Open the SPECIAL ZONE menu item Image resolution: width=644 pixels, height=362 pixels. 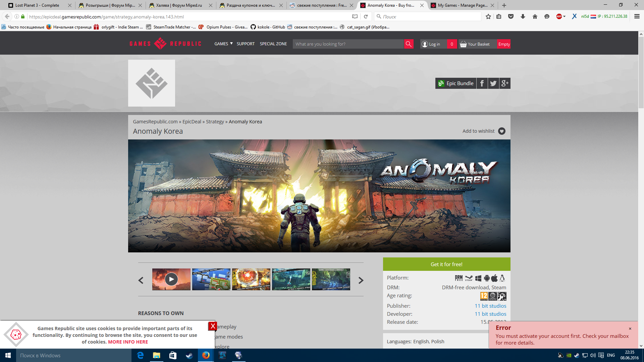(x=273, y=44)
